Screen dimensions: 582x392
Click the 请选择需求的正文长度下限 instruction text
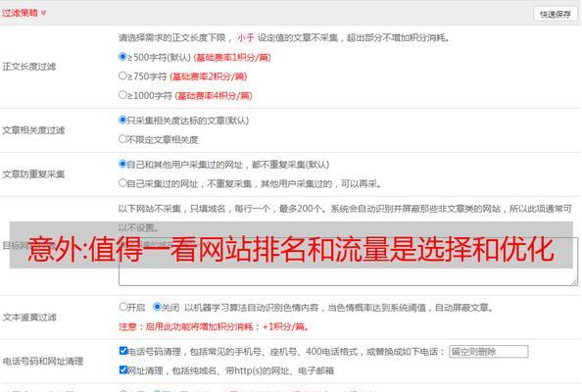coord(284,37)
